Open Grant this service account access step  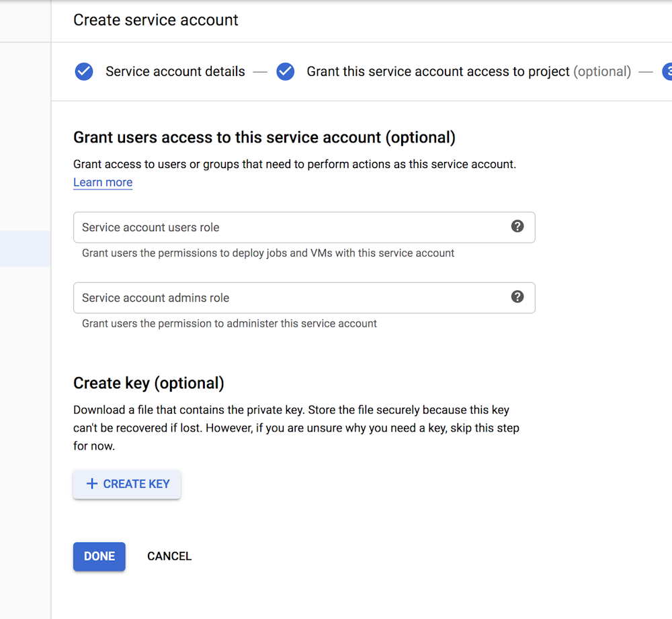tap(469, 72)
